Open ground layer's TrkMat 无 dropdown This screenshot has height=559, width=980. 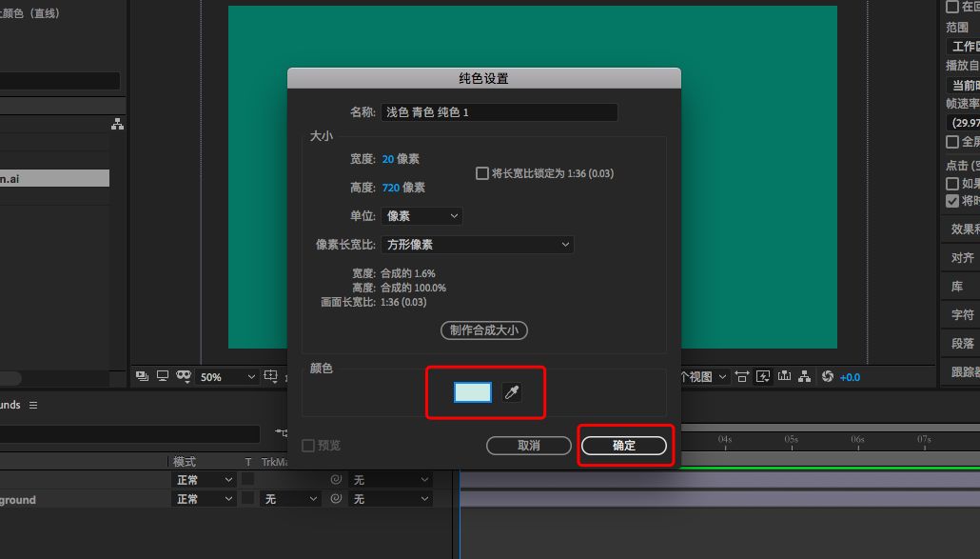(290, 499)
